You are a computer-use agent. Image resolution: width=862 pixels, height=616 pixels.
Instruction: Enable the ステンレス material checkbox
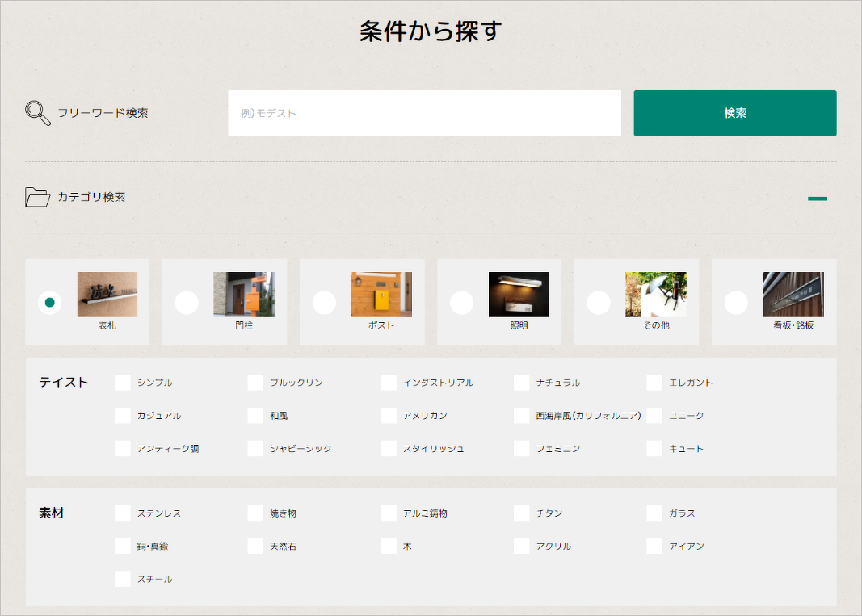click(123, 513)
